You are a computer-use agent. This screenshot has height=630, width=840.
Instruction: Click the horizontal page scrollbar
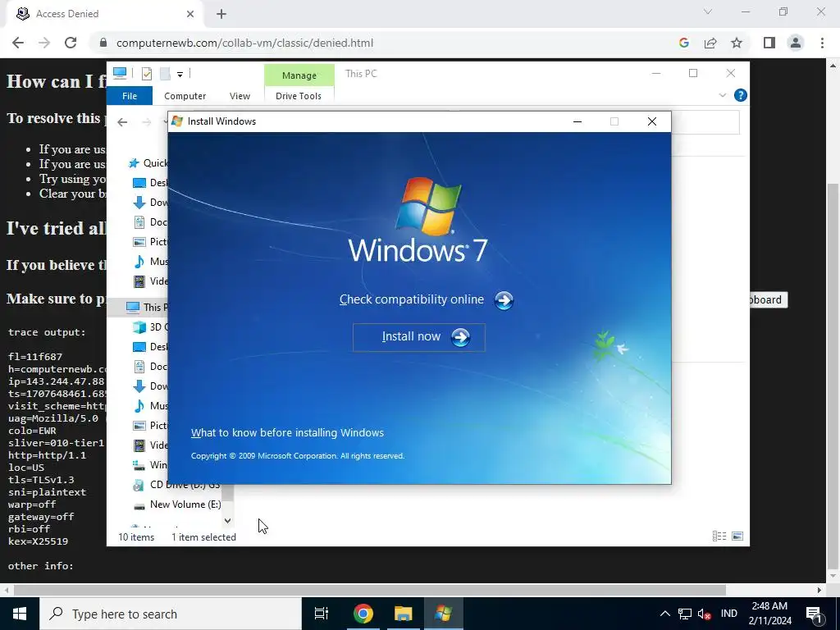pyautogui.click(x=370, y=590)
